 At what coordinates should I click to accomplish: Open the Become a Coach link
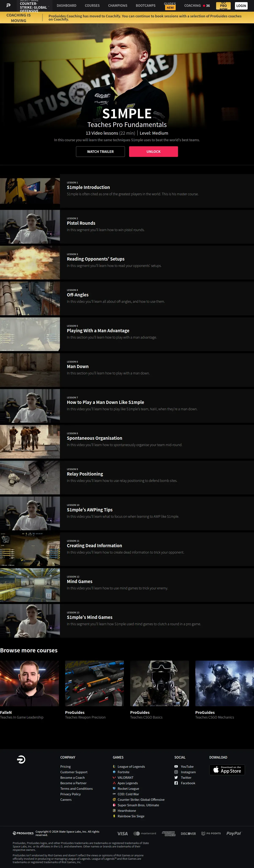coord(72,778)
